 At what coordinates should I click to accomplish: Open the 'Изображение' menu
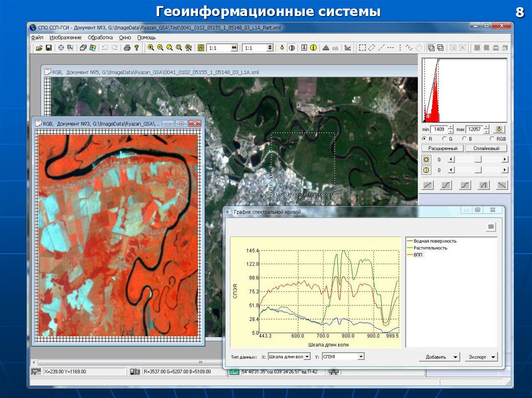(x=65, y=37)
